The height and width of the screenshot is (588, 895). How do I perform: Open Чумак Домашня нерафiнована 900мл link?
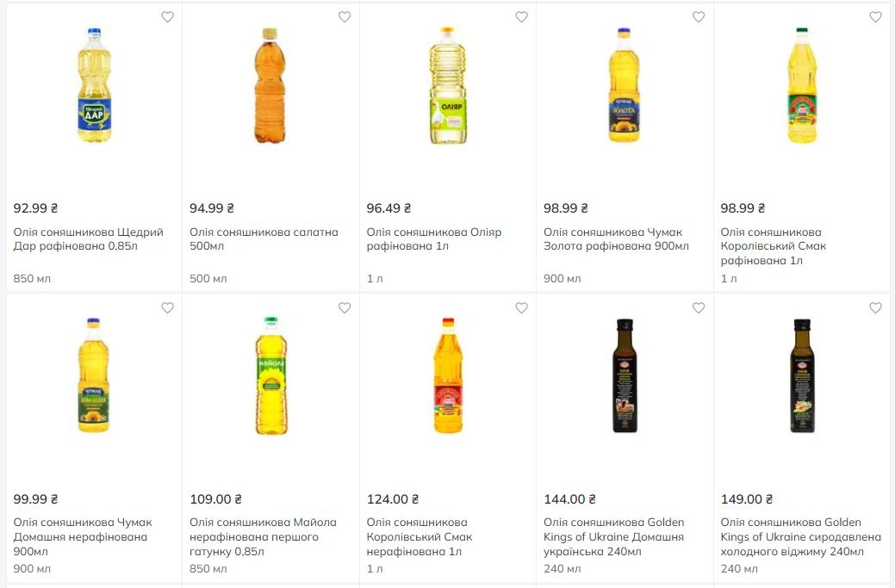coord(83,536)
